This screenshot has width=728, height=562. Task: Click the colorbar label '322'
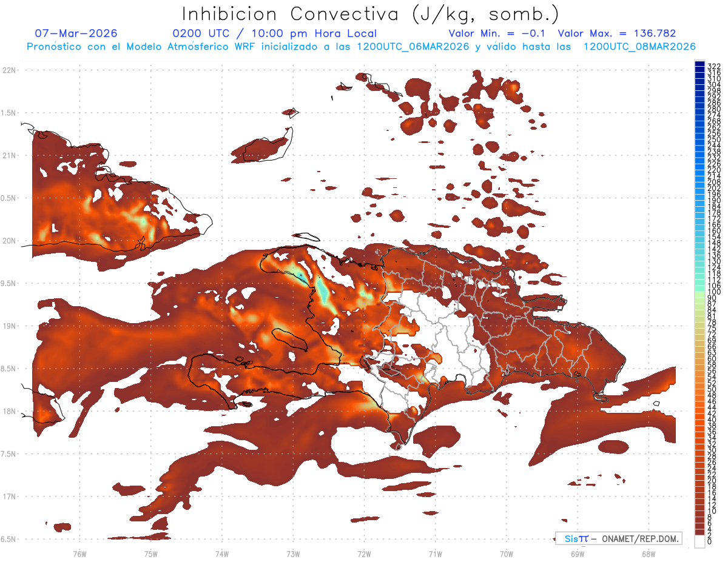[x=713, y=66]
